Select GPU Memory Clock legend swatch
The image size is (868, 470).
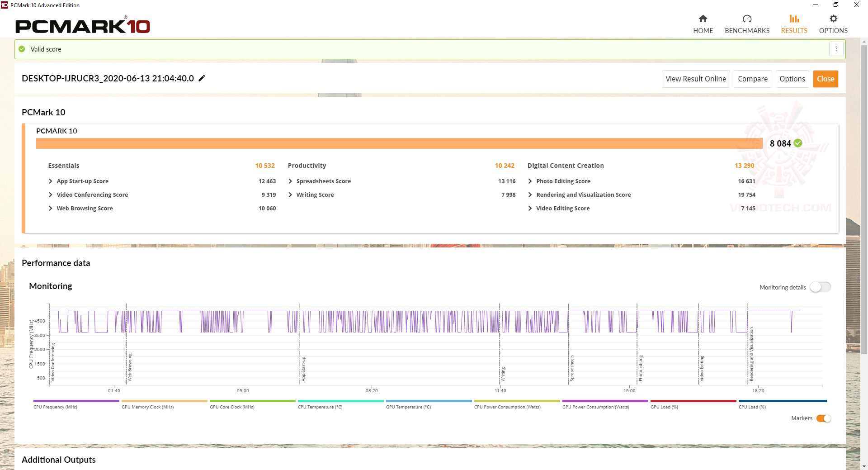[164, 401]
